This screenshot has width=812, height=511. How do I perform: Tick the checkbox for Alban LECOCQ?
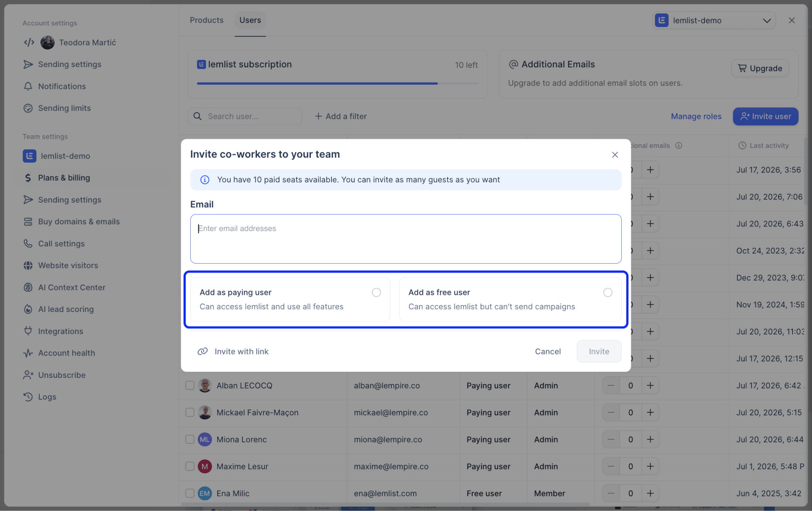[x=190, y=386]
